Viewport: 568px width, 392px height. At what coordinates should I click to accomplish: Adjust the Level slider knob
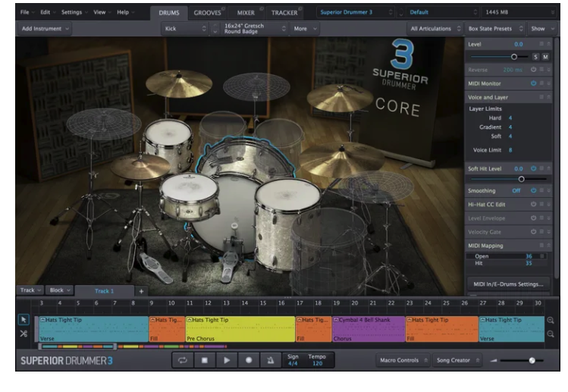514,57
